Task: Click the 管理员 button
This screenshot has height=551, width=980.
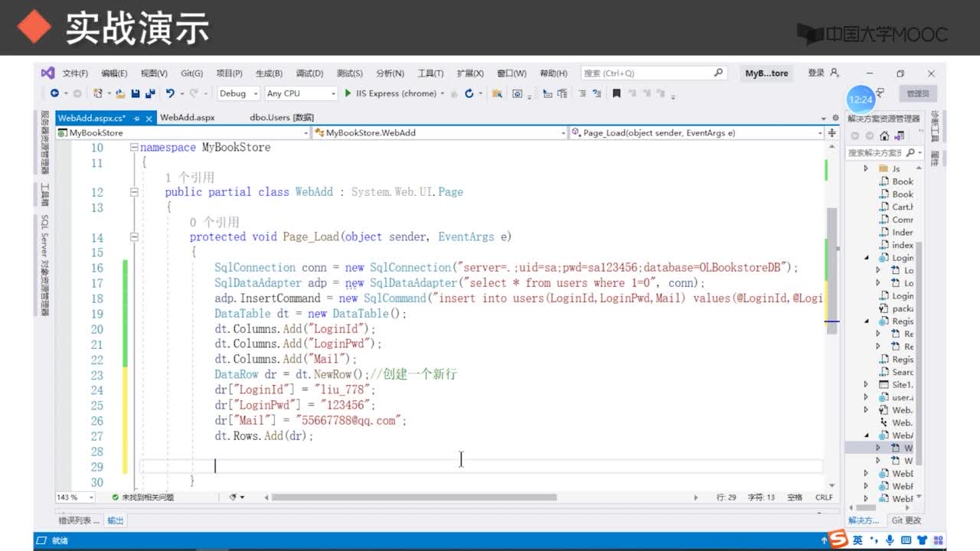Action: 917,93
